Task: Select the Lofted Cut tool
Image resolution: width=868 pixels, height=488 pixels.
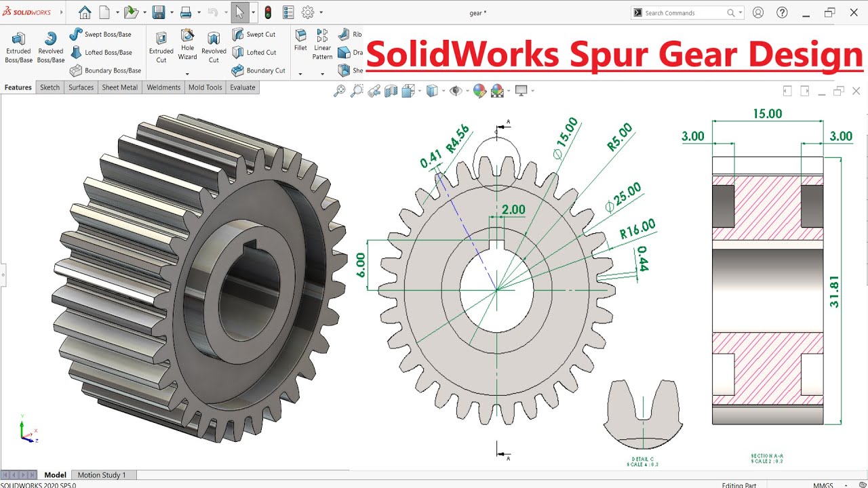Action: (x=254, y=52)
